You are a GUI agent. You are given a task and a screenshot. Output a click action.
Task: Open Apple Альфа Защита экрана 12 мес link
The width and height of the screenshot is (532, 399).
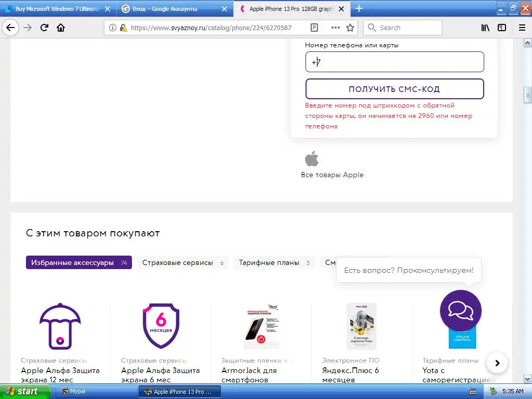pos(60,375)
